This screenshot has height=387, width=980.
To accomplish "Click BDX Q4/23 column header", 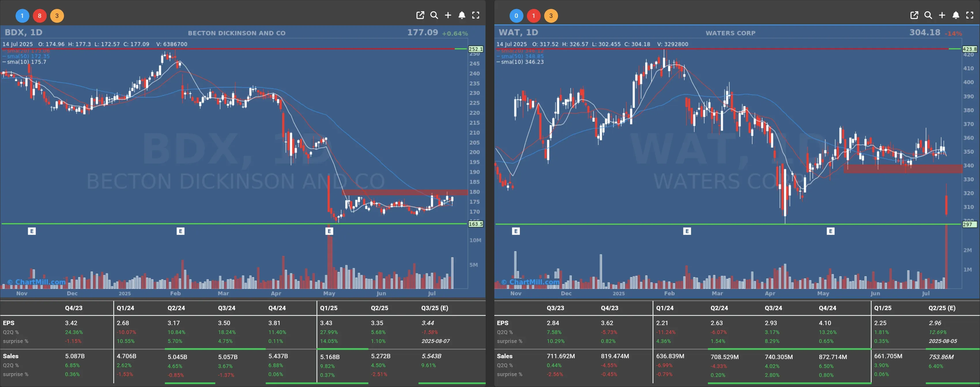I will coord(74,308).
